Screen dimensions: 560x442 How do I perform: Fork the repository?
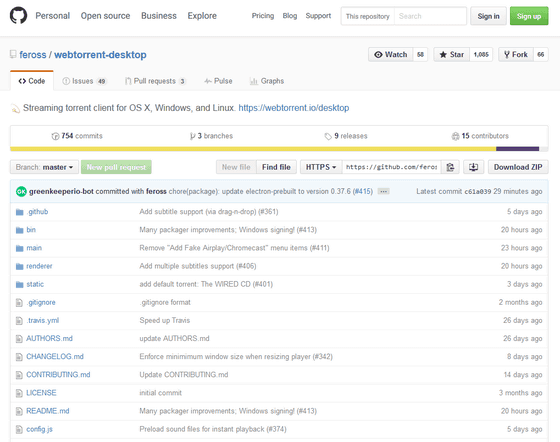[516, 55]
